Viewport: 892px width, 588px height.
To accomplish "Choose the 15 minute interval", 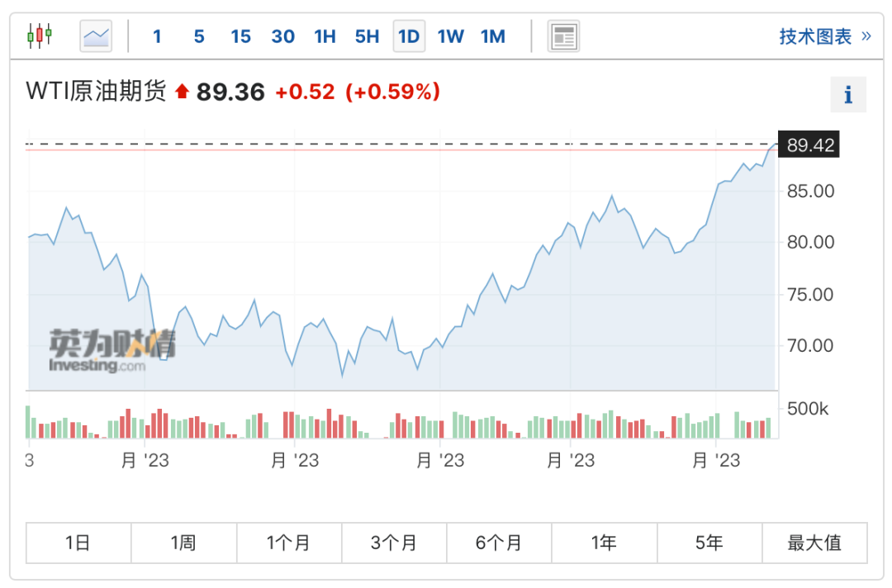I will click(x=240, y=36).
